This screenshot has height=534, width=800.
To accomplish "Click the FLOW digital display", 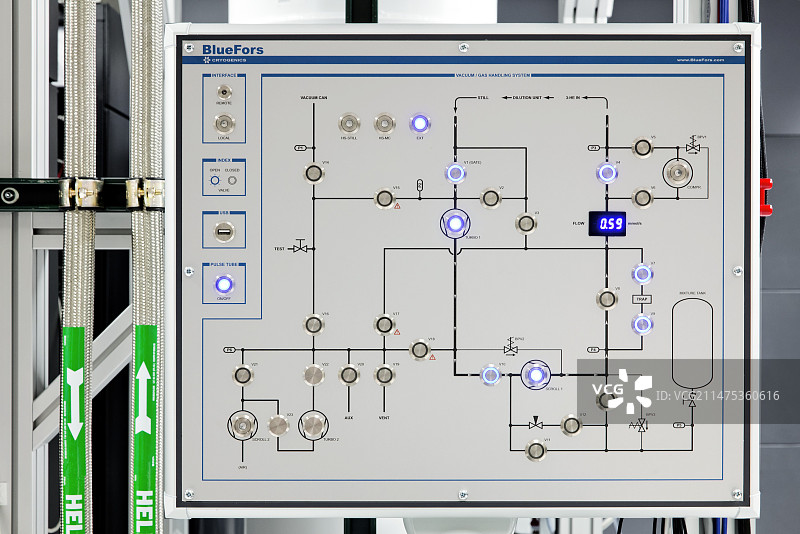I will tap(607, 223).
